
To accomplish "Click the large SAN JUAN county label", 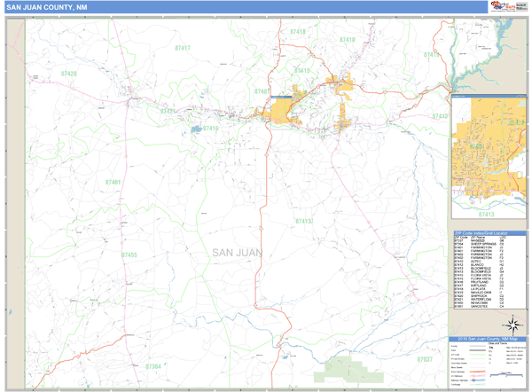I will pyautogui.click(x=237, y=253).
